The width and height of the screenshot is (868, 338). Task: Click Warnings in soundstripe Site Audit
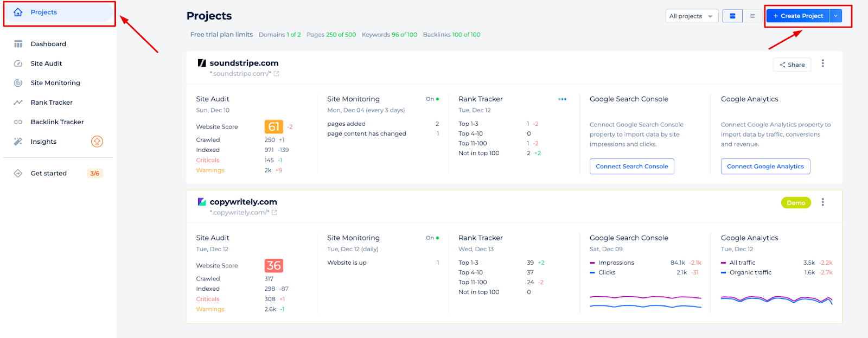click(x=210, y=170)
